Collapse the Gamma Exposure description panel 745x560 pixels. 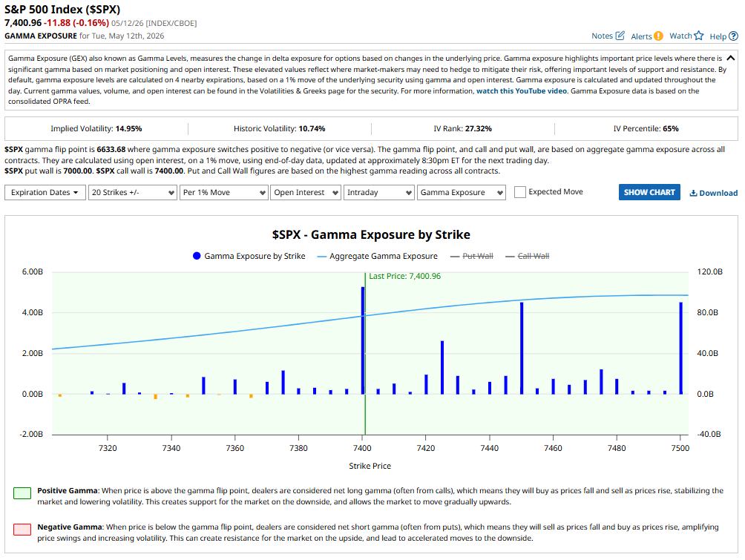coord(731,58)
